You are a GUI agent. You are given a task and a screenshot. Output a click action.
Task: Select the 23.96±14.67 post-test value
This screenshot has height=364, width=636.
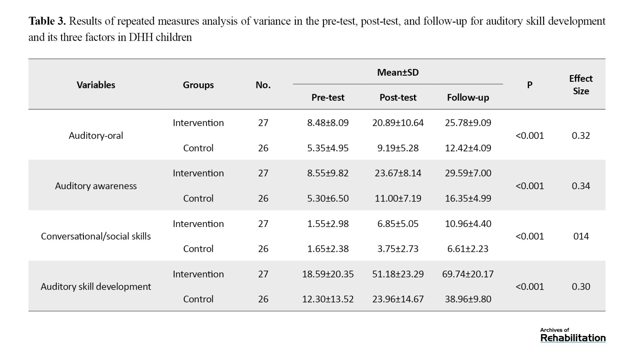point(398,299)
